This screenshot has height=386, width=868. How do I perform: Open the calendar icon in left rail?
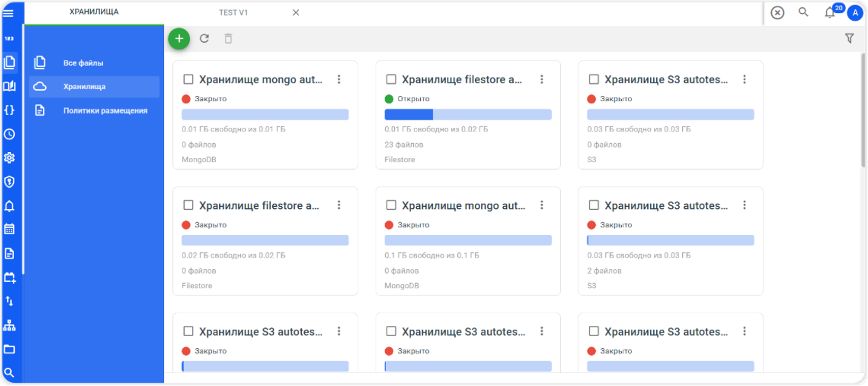[9, 229]
